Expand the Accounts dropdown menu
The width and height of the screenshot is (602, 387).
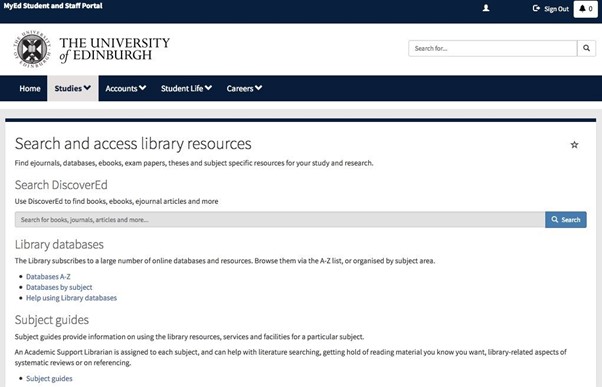126,88
